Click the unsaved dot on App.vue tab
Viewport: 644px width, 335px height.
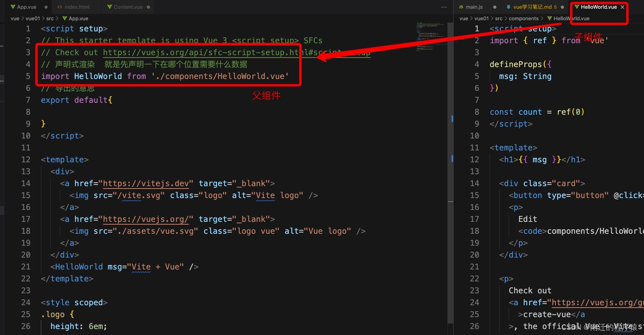tap(46, 7)
